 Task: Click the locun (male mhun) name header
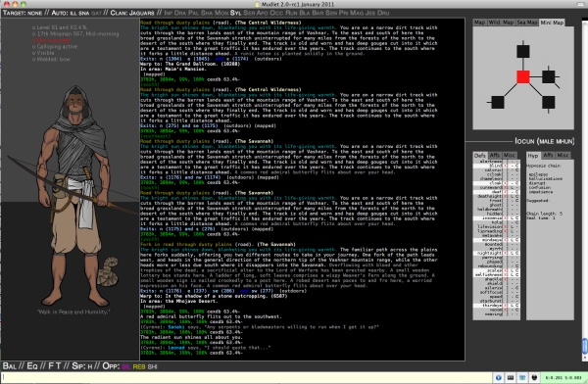pos(544,141)
